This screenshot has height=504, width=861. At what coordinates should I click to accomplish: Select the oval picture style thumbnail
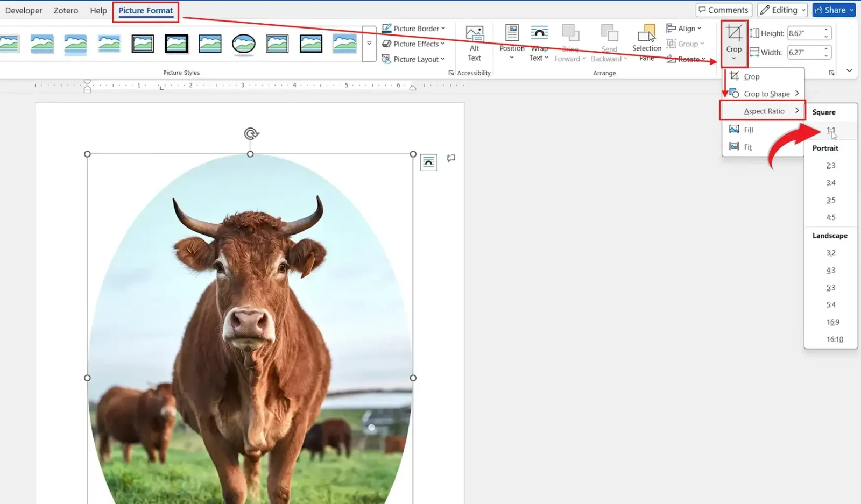pyautogui.click(x=244, y=44)
